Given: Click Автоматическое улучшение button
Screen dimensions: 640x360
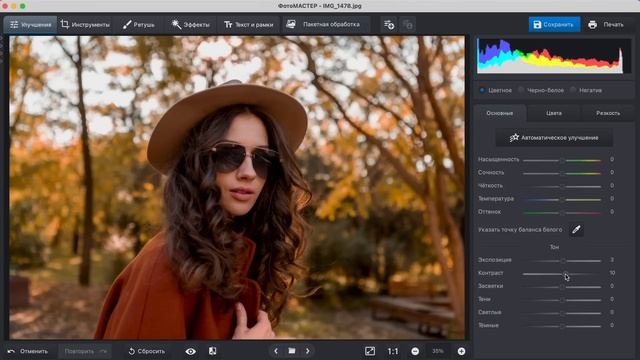Looking at the screenshot, I should (554, 138).
